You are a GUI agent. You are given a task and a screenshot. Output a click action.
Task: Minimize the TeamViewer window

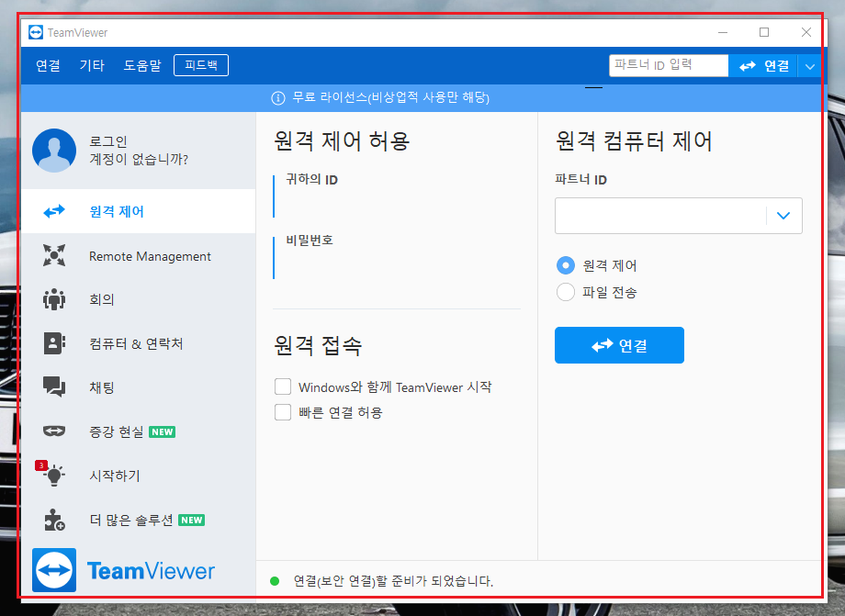pyautogui.click(x=723, y=32)
